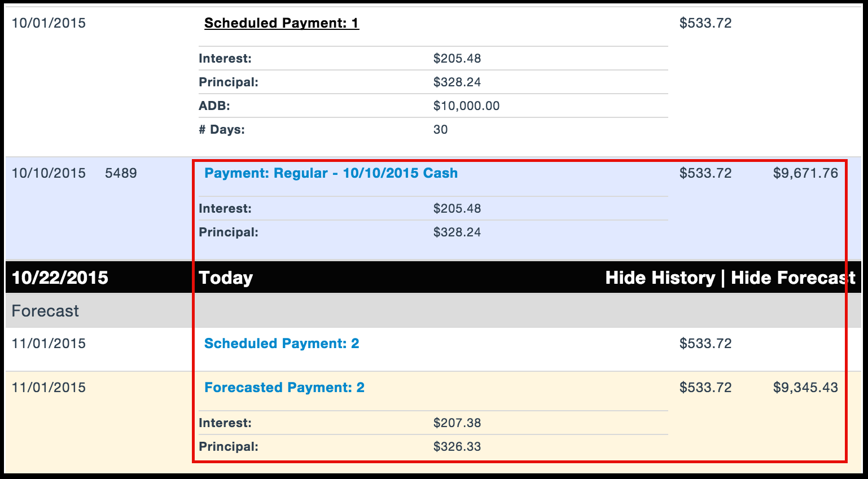Open the Forecasted Payment: 2 link
Screen dimensions: 868x479
tap(284, 388)
